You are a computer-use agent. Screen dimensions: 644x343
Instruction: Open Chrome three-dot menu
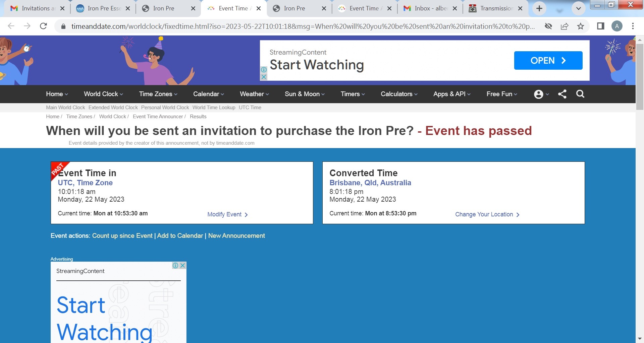633,26
